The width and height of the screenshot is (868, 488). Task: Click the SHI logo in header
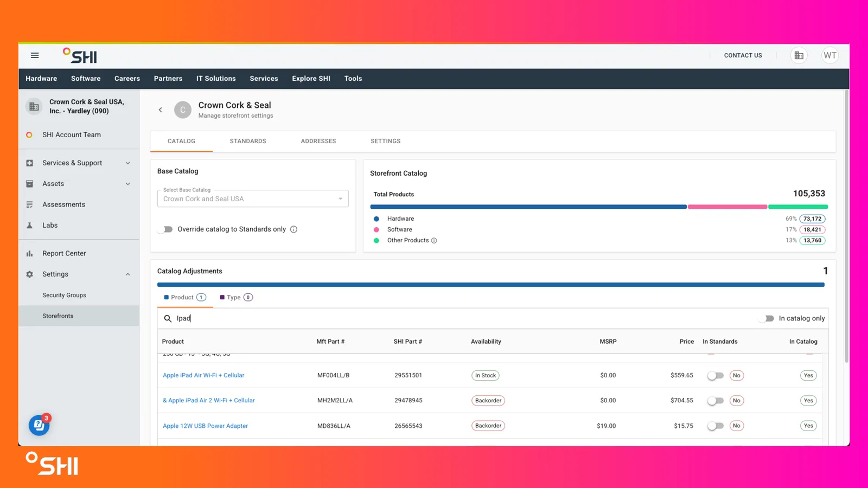pos(80,56)
